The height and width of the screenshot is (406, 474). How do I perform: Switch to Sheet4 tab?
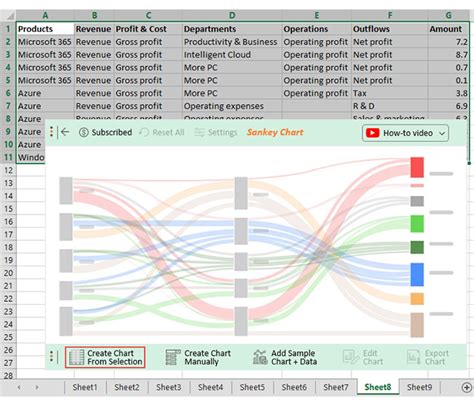click(x=210, y=387)
